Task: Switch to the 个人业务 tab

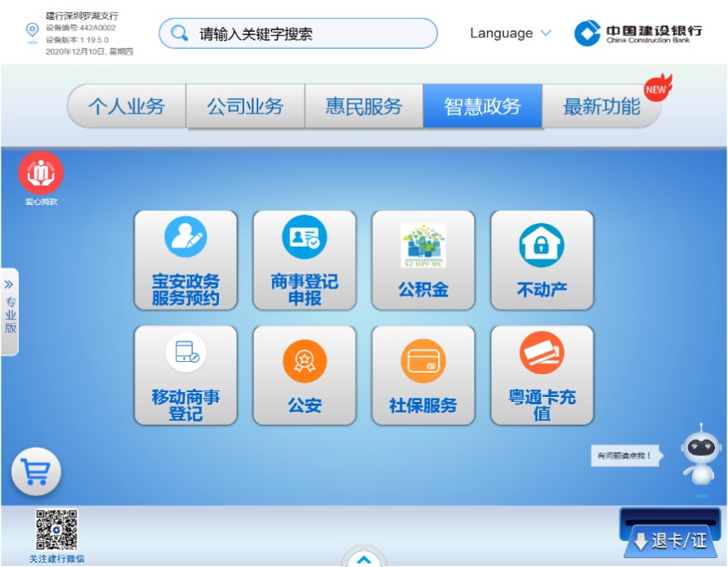Action: [x=127, y=106]
